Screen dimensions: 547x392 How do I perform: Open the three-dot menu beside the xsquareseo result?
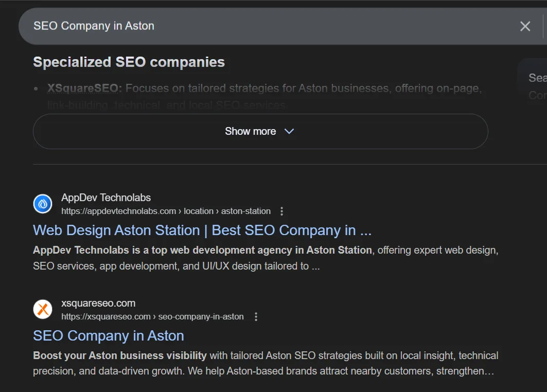[256, 317]
